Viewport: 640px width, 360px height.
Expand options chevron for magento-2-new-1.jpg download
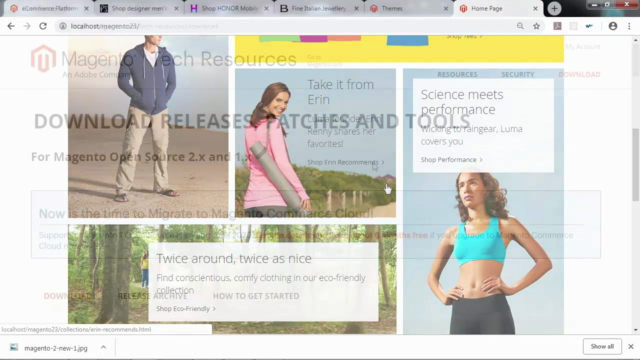click(x=103, y=347)
